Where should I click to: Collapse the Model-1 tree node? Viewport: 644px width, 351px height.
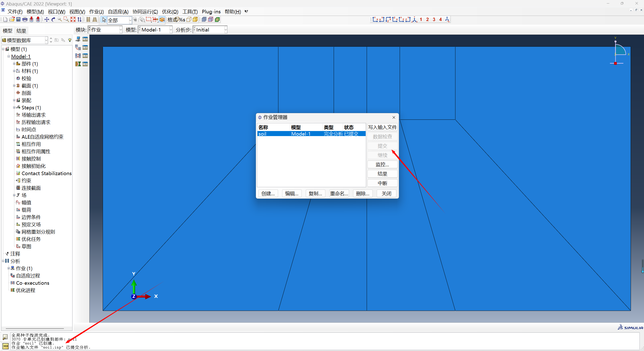click(x=9, y=56)
